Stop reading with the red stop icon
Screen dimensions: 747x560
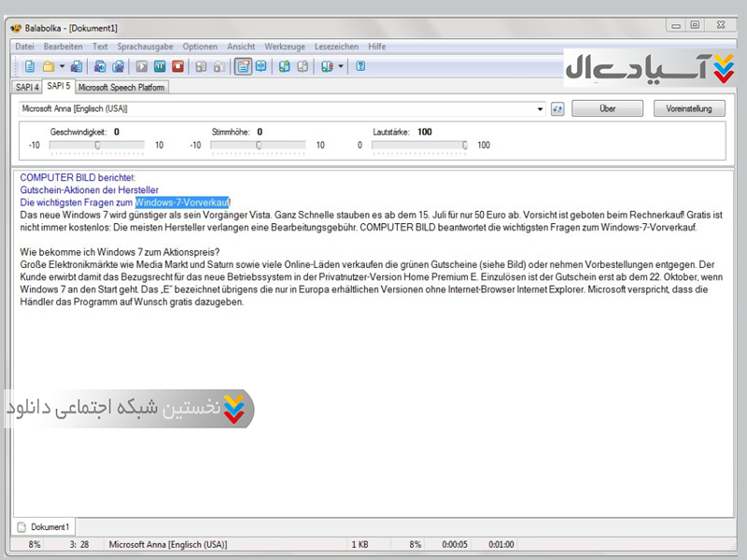click(177, 66)
